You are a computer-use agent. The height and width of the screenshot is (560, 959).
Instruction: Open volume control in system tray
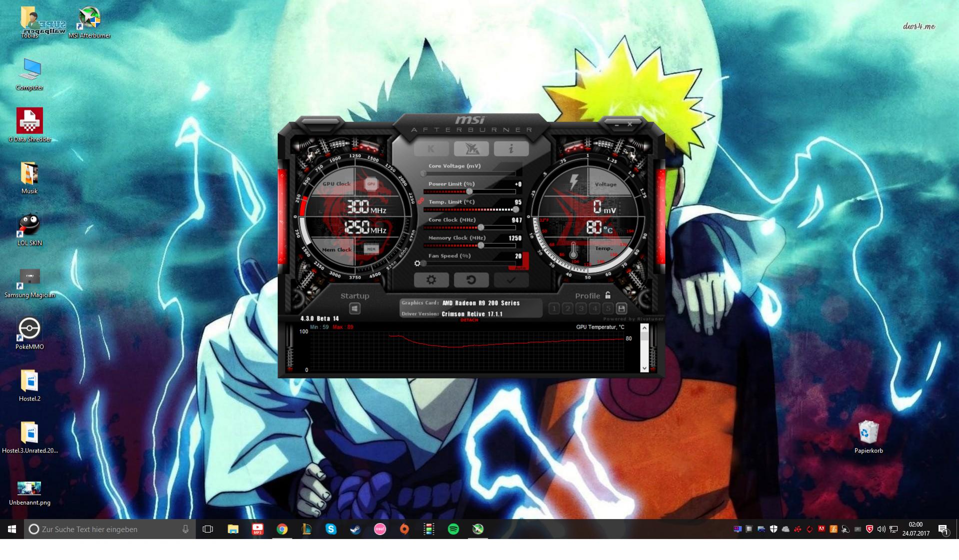pyautogui.click(x=882, y=529)
